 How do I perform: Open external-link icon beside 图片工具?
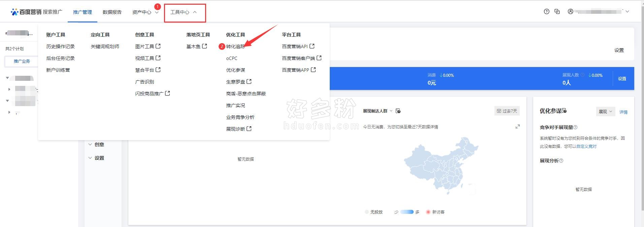(158, 46)
